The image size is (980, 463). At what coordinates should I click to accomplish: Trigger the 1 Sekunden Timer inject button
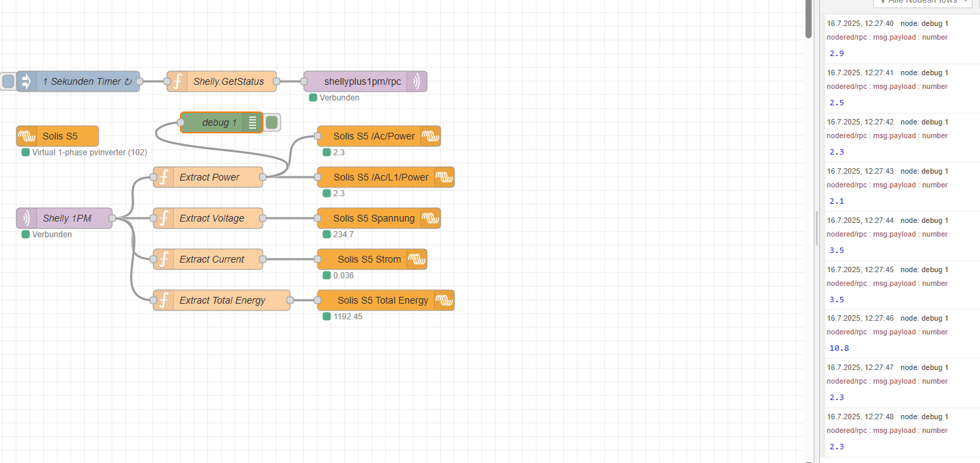pos(8,81)
